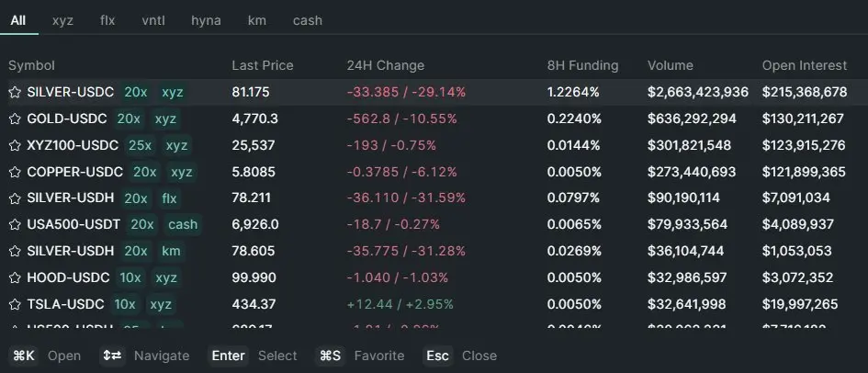Toggle TSLA-USDC favorite star

(x=15, y=304)
